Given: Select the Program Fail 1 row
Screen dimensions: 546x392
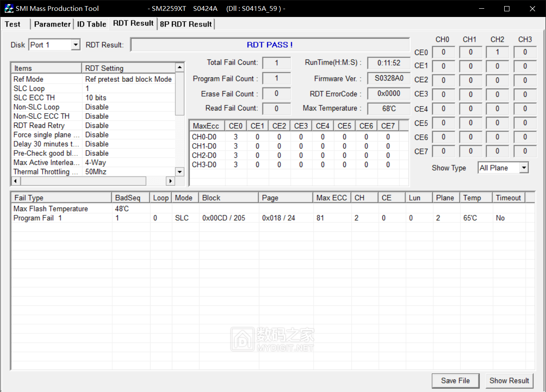Looking at the screenshot, I should click(x=273, y=218).
